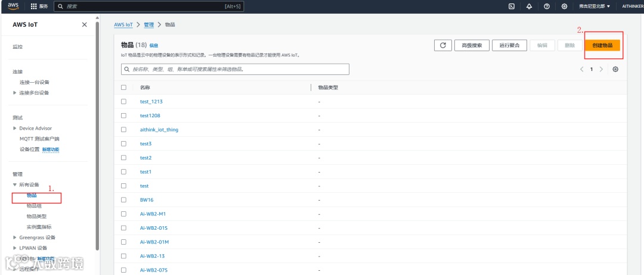The width and height of the screenshot is (644, 275).
Task: Go to previous page of things
Action: pos(581,69)
